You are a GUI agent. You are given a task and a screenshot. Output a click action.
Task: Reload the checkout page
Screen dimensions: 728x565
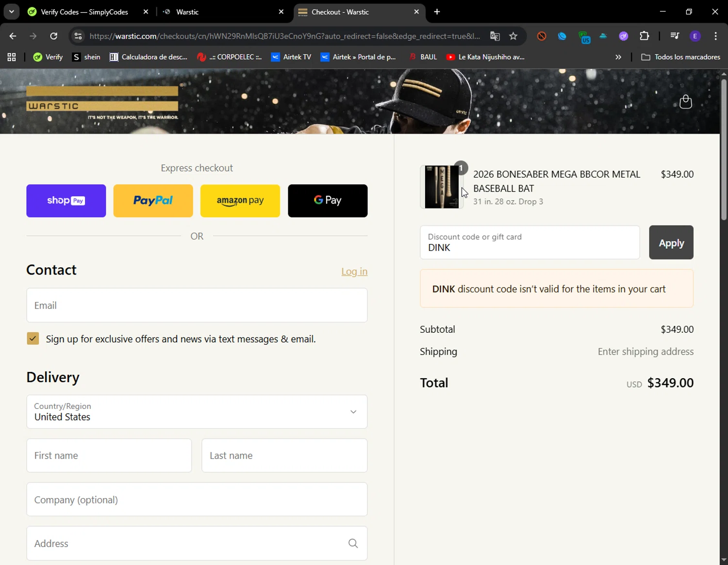click(53, 36)
